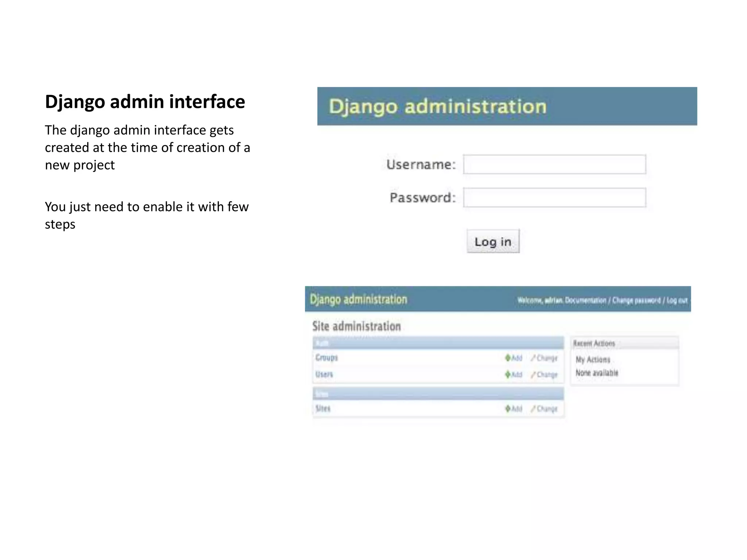The image size is (747, 560).
Task: Click the Change password link
Action: [636, 300]
